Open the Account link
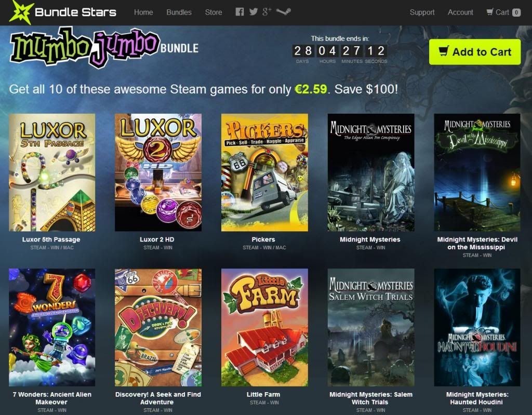 click(x=460, y=12)
